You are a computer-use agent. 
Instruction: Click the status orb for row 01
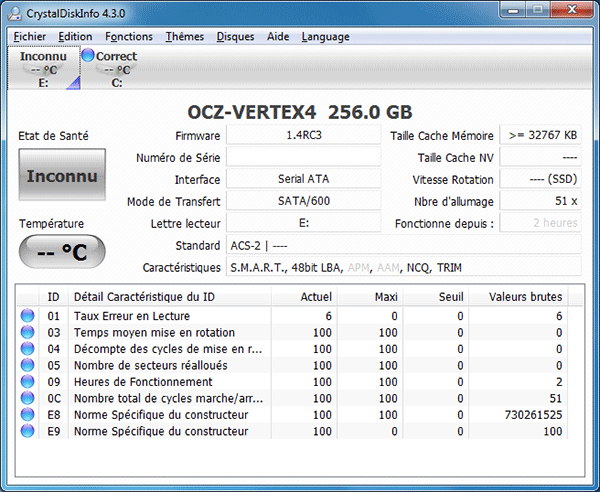(27, 316)
